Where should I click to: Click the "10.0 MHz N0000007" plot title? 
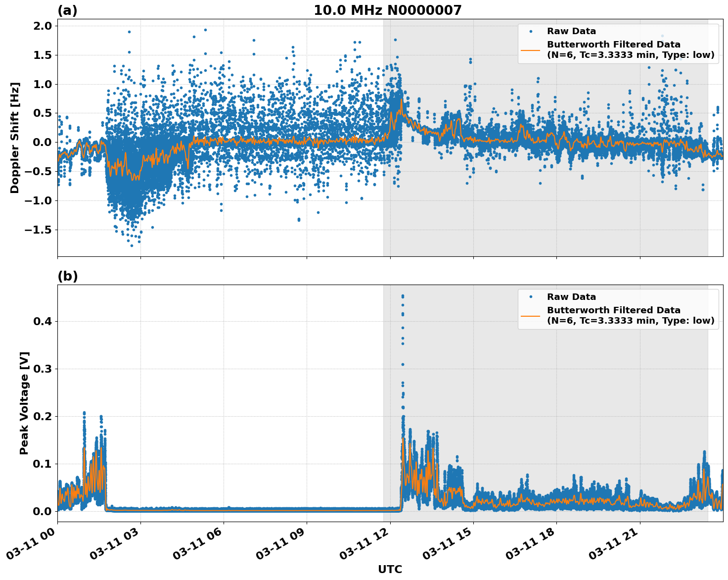[387, 10]
